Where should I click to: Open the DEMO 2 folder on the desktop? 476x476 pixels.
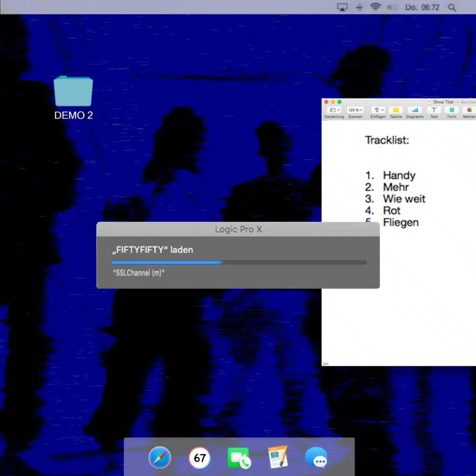73,91
